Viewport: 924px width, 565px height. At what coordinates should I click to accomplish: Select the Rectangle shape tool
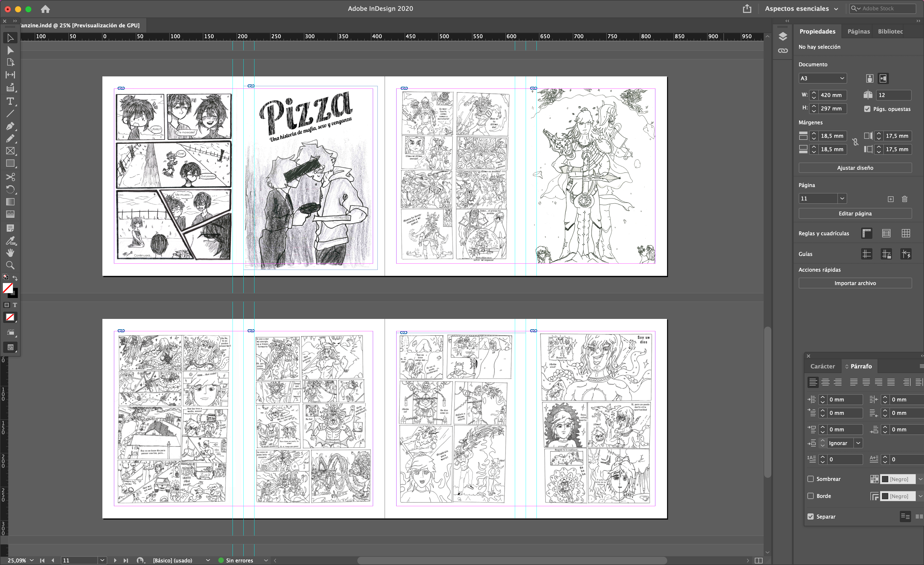point(10,164)
